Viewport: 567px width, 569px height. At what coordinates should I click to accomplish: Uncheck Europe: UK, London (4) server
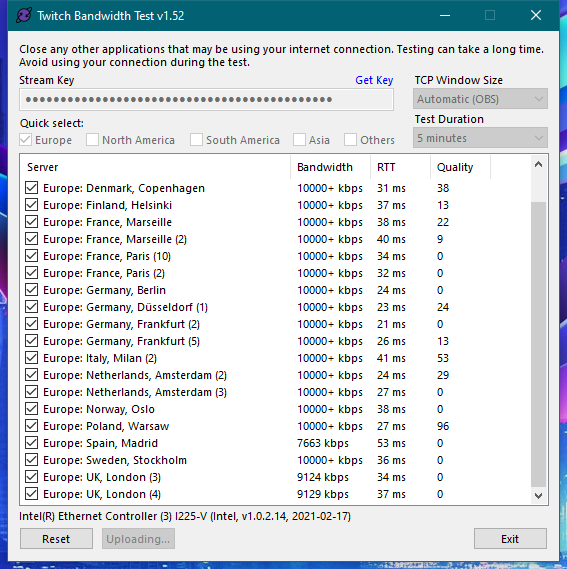tap(32, 494)
